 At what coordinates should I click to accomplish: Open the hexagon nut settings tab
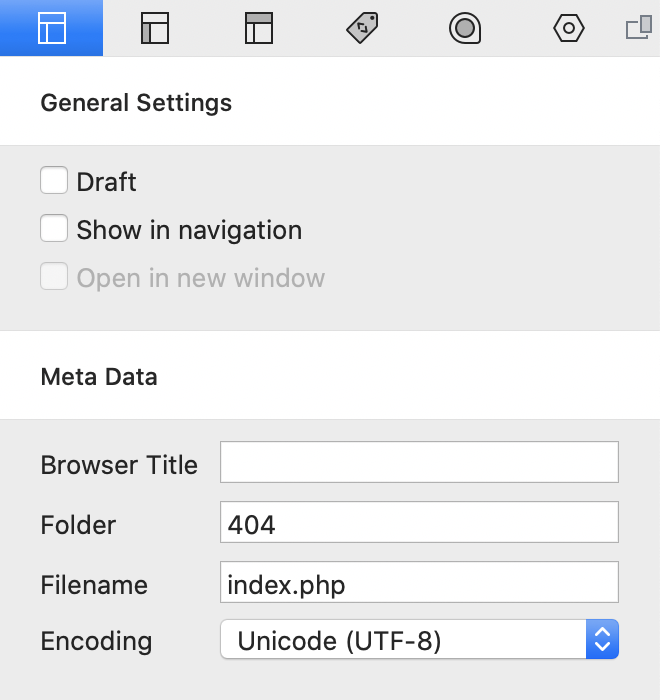(568, 28)
